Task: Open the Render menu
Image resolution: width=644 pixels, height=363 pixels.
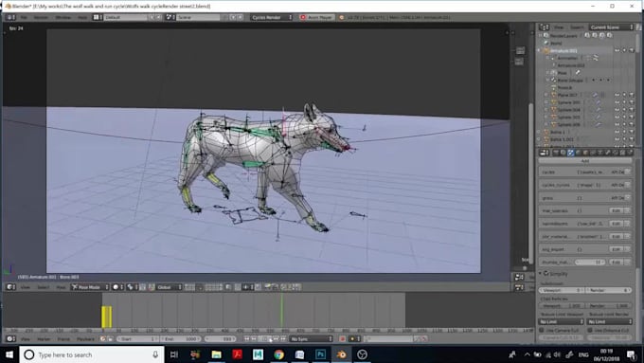Action: 41,17
